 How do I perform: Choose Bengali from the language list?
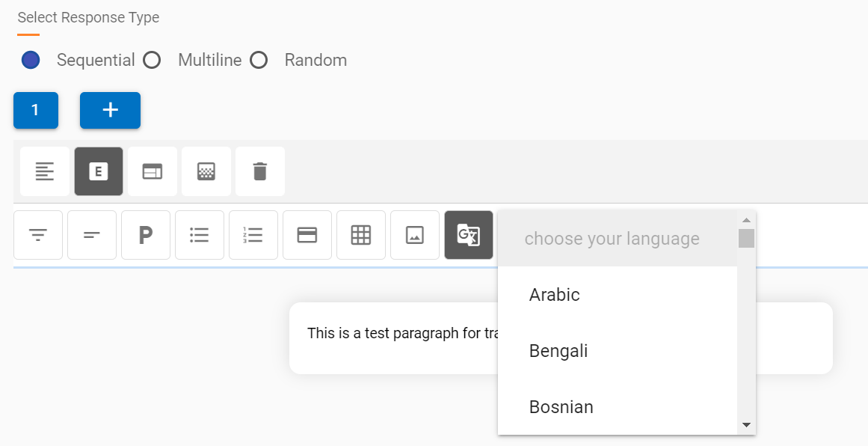558,351
